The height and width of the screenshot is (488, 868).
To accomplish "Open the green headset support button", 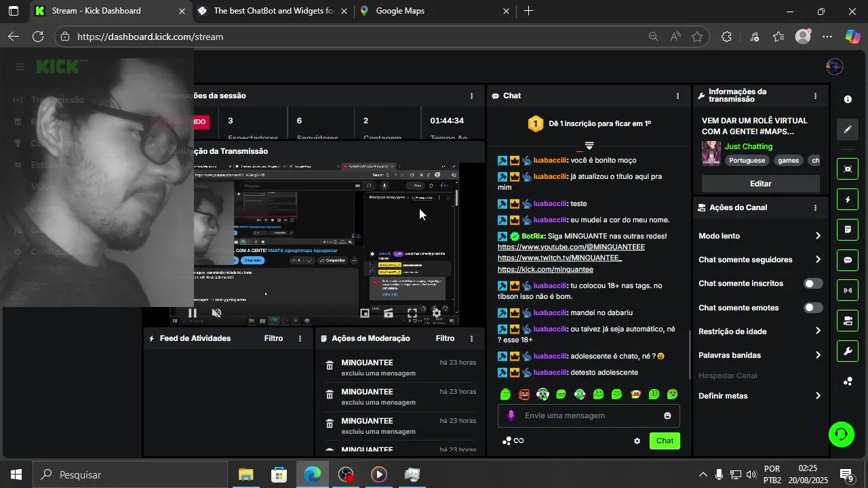I will point(842,434).
